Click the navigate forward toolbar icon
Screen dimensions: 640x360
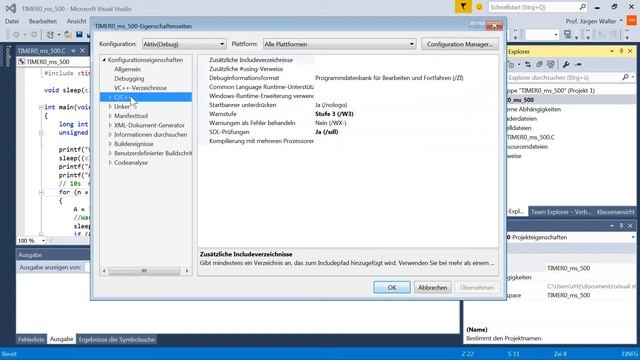click(x=34, y=35)
